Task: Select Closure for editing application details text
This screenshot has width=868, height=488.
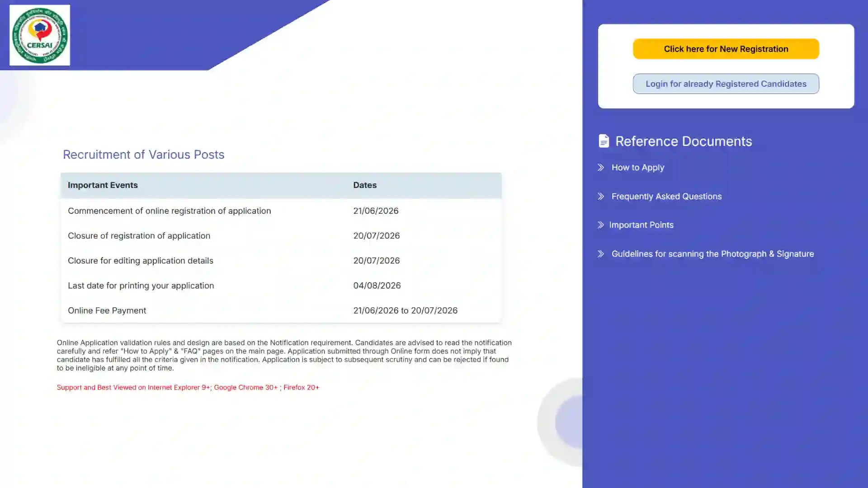Action: [140, 261]
